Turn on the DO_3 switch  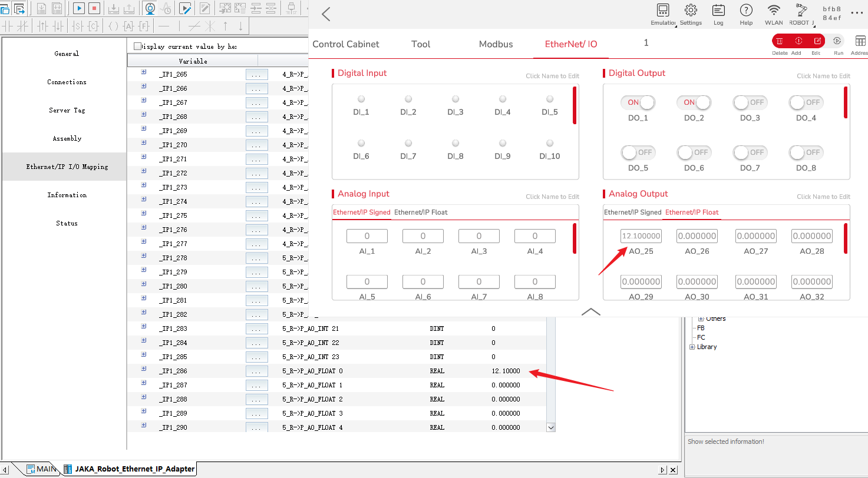[750, 102]
